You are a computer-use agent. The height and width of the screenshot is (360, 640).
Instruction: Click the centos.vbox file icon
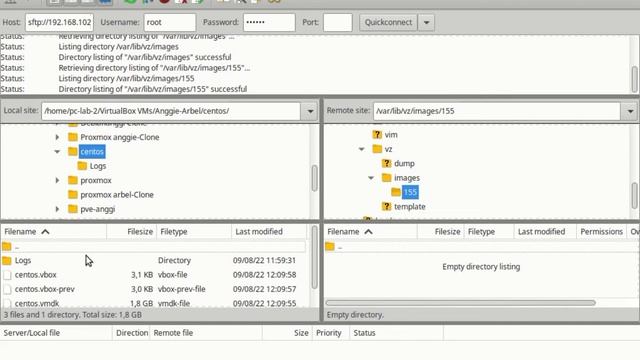(7, 275)
